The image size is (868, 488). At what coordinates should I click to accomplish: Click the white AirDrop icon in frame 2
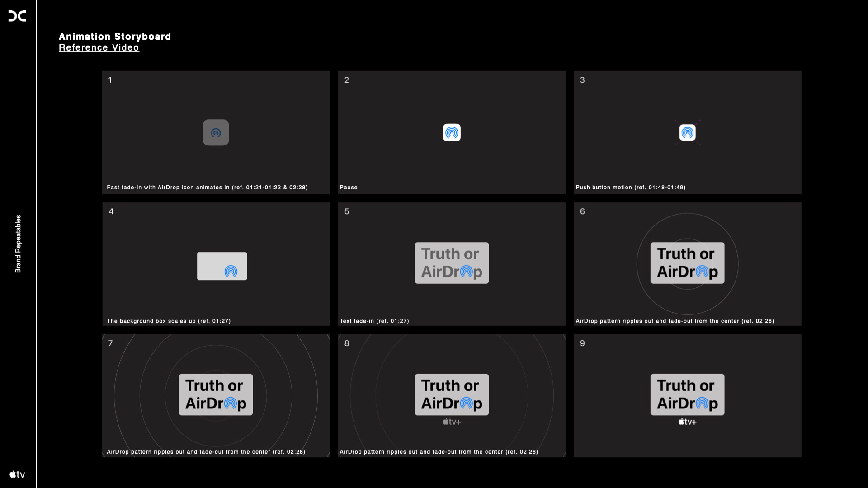coord(452,132)
